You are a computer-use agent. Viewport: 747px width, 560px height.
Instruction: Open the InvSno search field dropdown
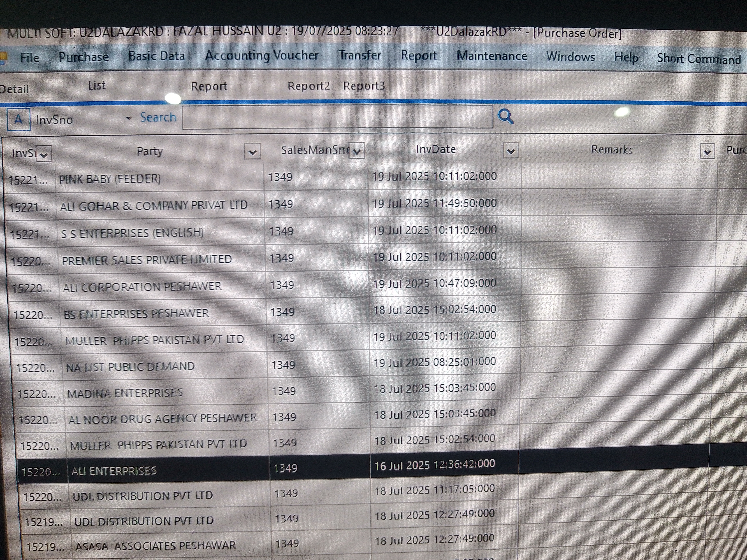coord(128,118)
